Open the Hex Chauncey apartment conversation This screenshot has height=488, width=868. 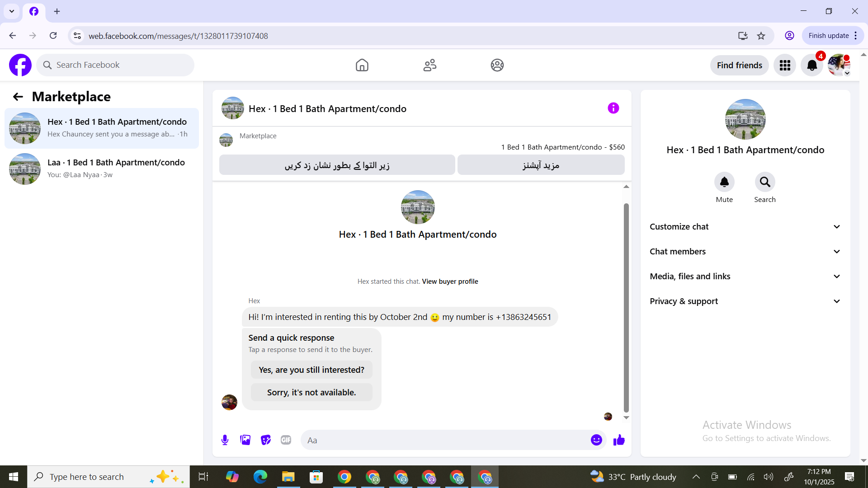pos(102,128)
